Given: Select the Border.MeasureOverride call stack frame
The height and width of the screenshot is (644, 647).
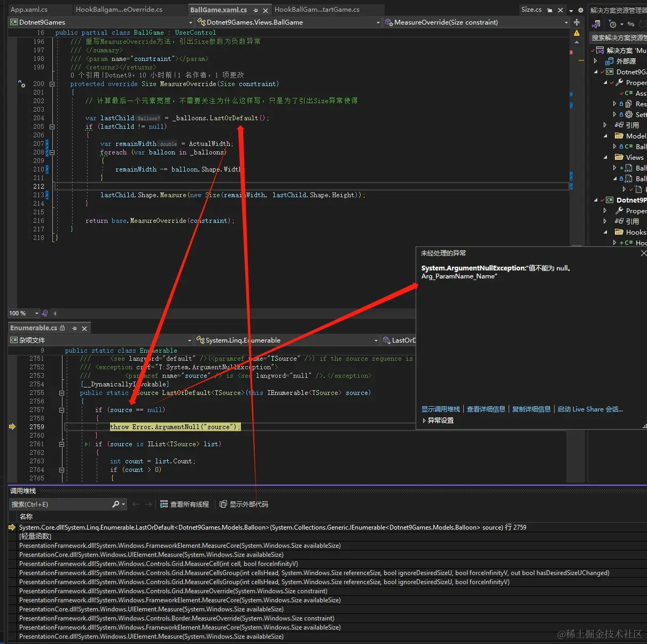Looking at the screenshot, I should click(177, 618).
